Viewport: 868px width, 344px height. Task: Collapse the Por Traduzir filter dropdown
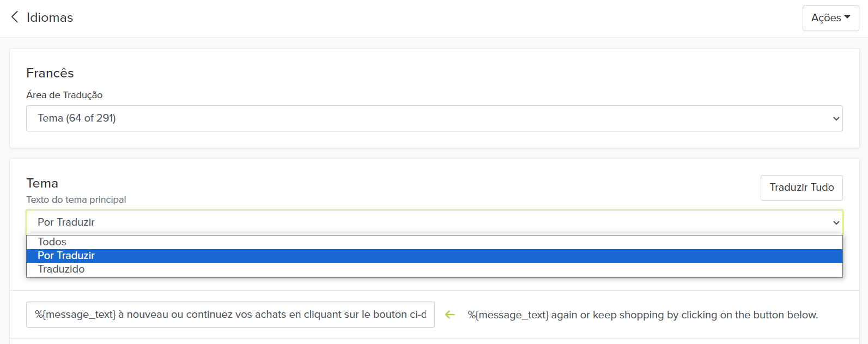click(x=434, y=222)
